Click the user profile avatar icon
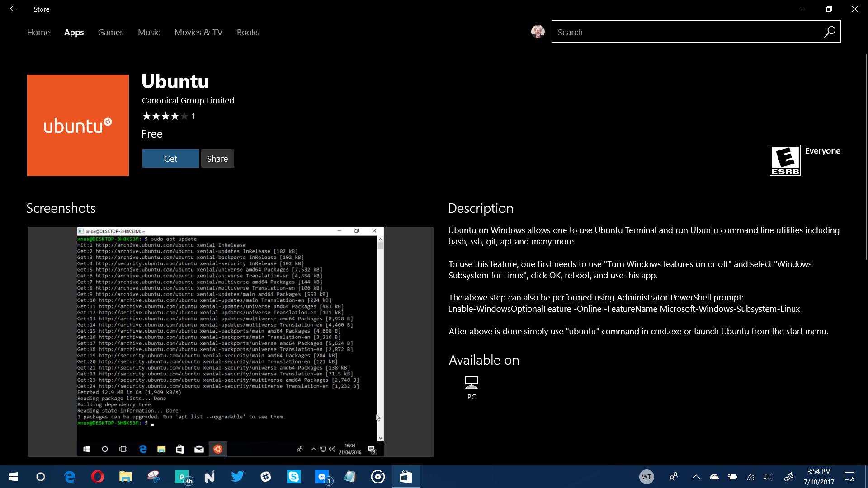Image resolution: width=868 pixels, height=488 pixels. tap(538, 32)
